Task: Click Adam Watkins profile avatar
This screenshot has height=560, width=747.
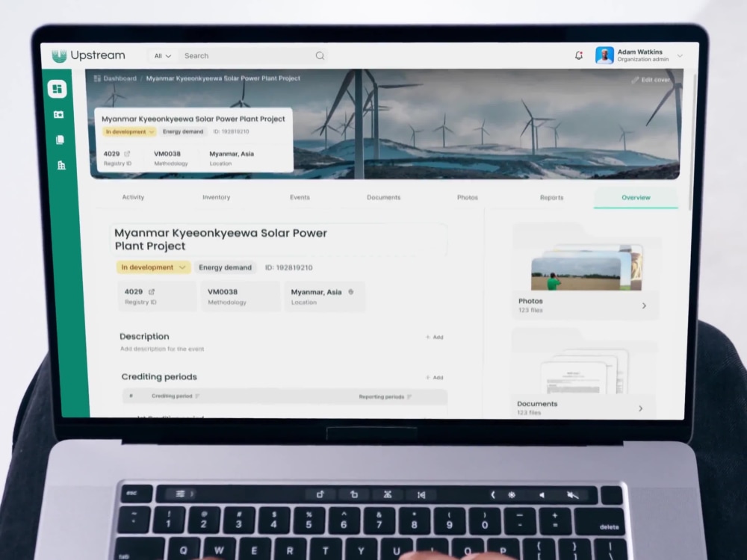Action: (604, 55)
